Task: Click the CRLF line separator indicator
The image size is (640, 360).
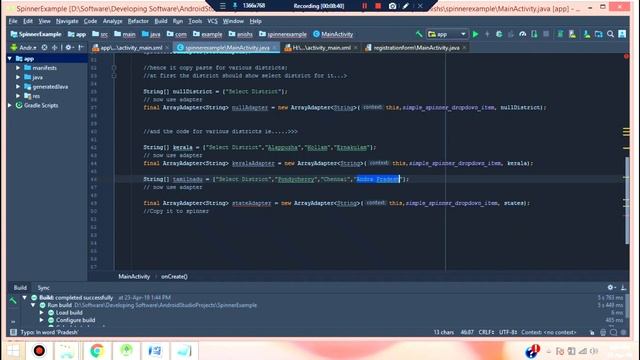Action: (x=486, y=332)
